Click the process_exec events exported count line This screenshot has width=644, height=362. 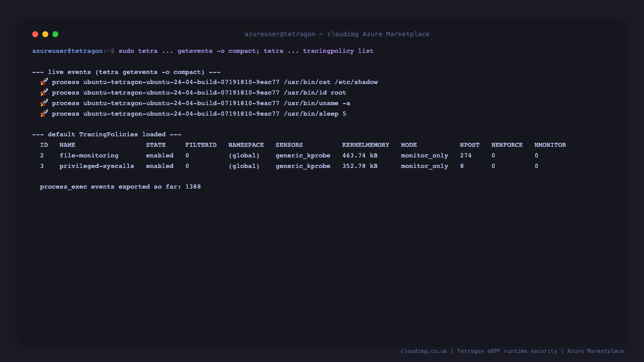point(120,187)
